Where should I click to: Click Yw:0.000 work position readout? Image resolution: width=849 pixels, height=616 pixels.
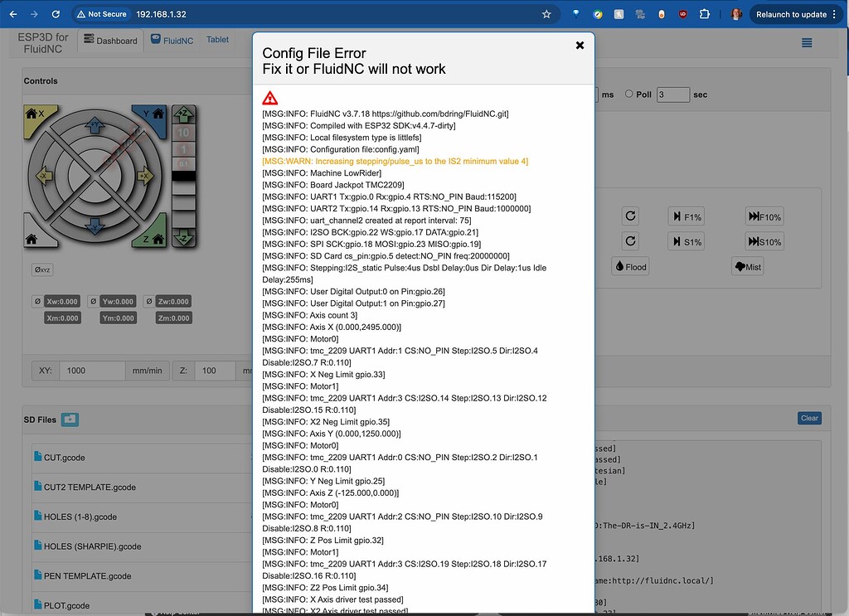click(x=118, y=302)
